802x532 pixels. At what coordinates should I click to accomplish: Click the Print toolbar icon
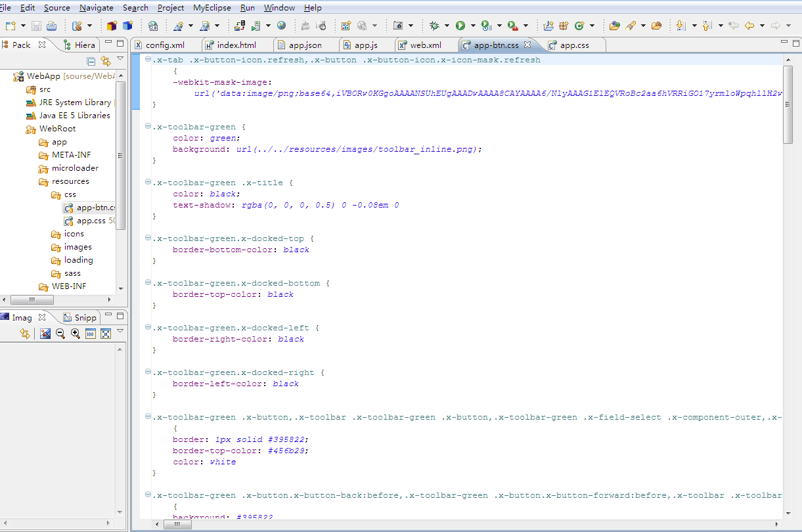point(51,26)
